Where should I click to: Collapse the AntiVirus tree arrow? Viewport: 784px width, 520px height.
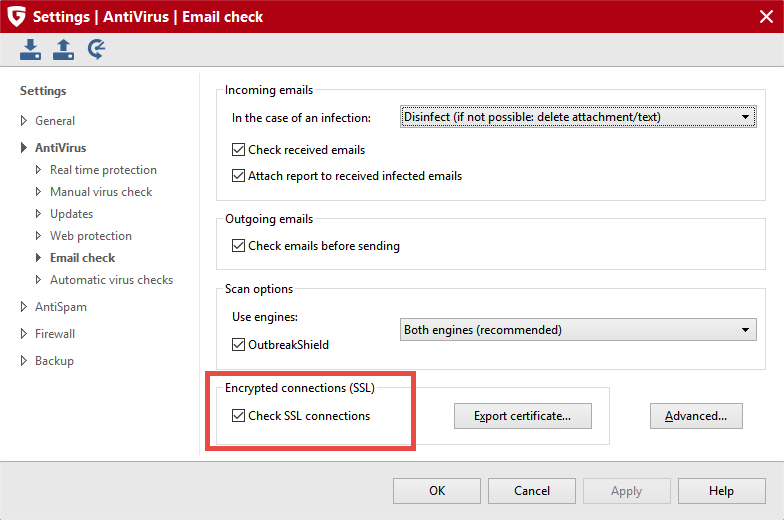(24, 148)
